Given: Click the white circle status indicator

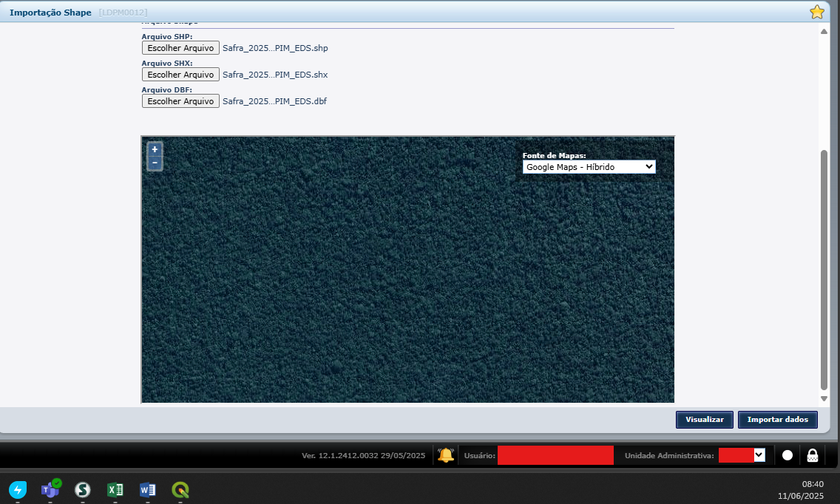Looking at the screenshot, I should pos(787,455).
